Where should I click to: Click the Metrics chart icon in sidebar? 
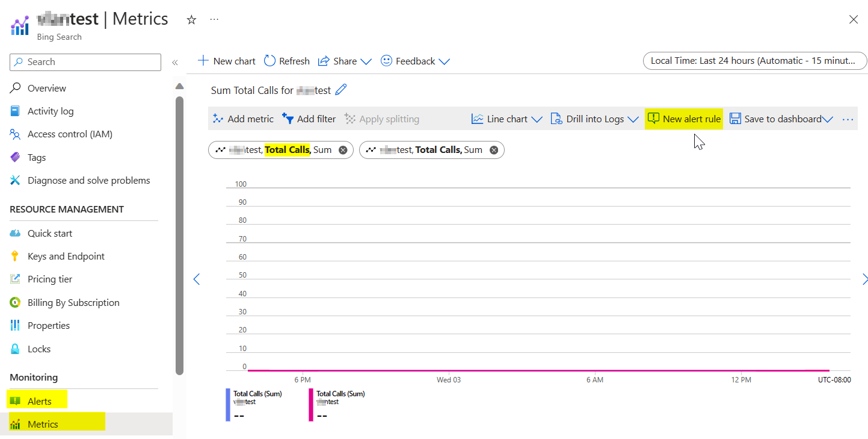click(x=15, y=424)
